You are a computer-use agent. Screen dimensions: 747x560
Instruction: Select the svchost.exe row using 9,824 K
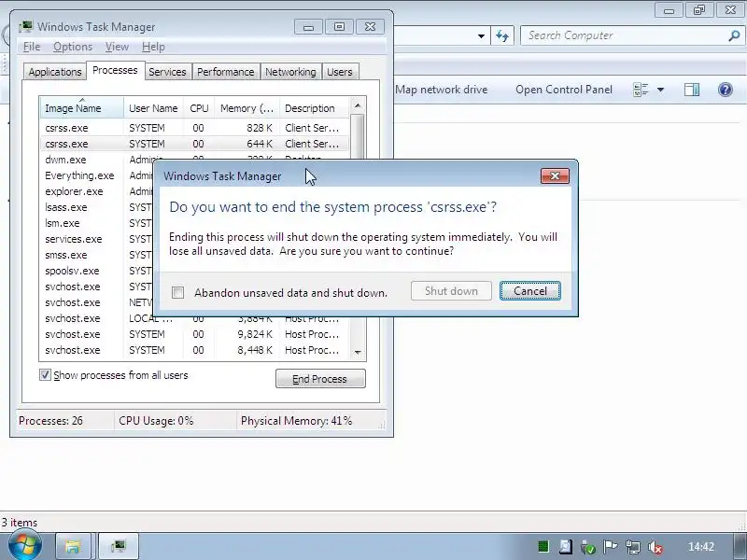[x=194, y=334]
